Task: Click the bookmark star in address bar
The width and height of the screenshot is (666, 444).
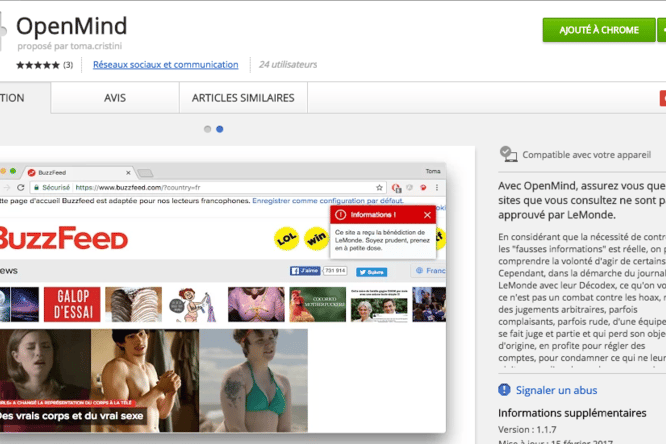Action: [x=379, y=187]
